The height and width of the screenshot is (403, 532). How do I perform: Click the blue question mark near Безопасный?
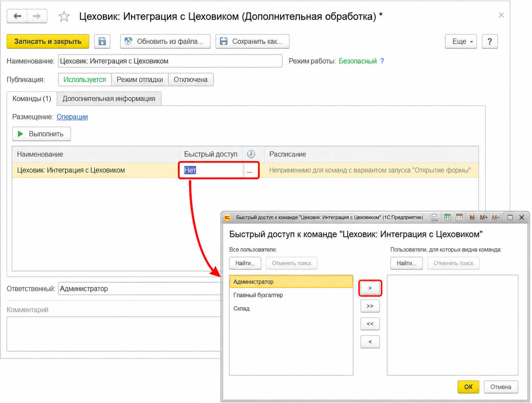click(x=382, y=61)
